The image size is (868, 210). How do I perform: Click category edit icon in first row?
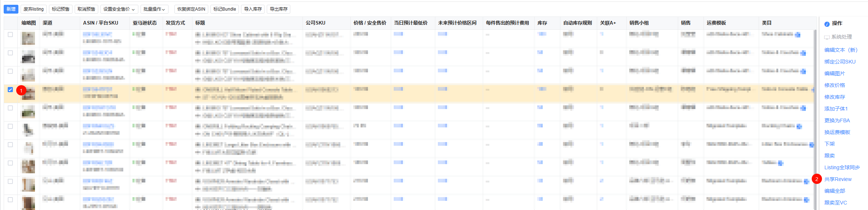797,35
